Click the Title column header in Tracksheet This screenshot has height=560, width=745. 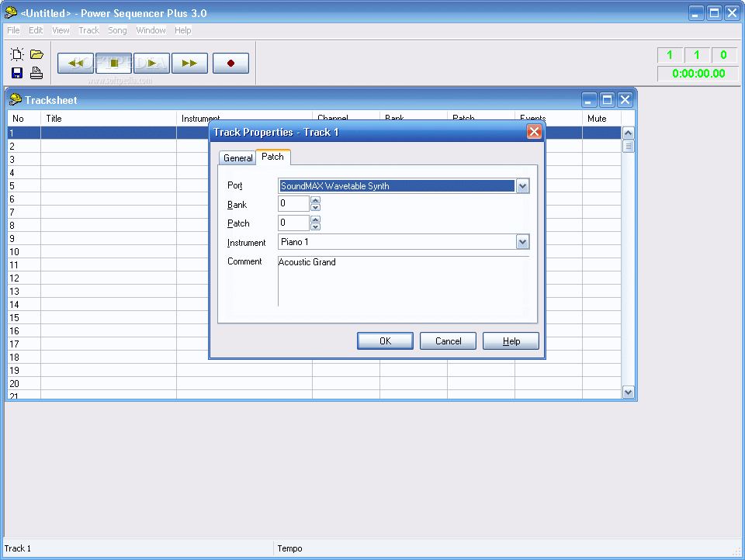(x=109, y=118)
